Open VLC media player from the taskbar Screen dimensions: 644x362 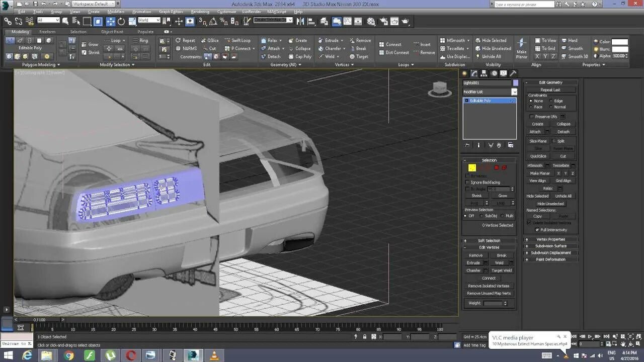(214, 355)
